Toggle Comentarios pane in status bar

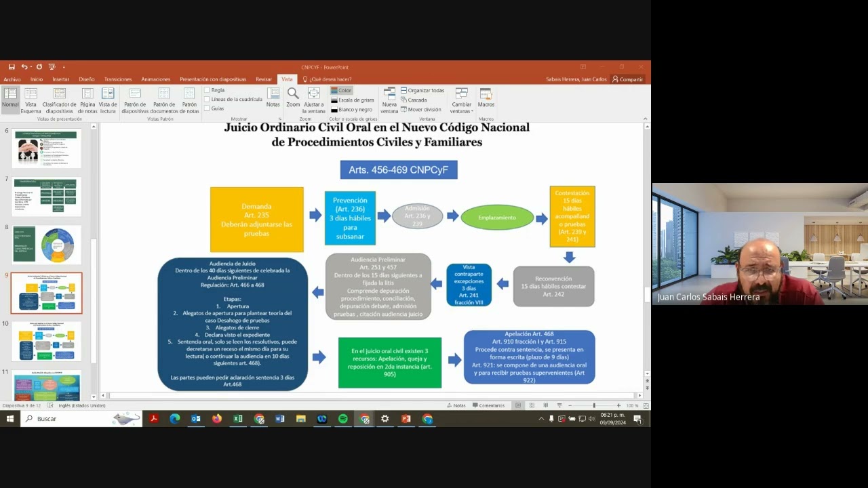(488, 405)
